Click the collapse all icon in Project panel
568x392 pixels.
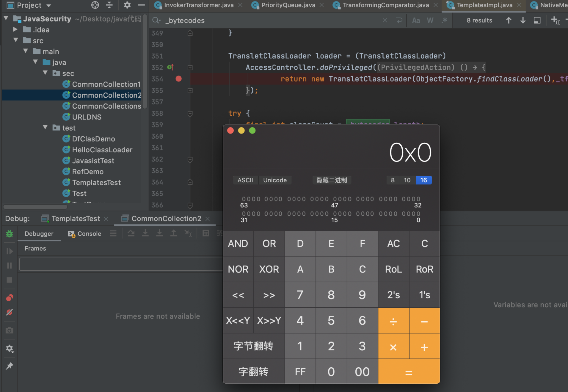point(109,5)
